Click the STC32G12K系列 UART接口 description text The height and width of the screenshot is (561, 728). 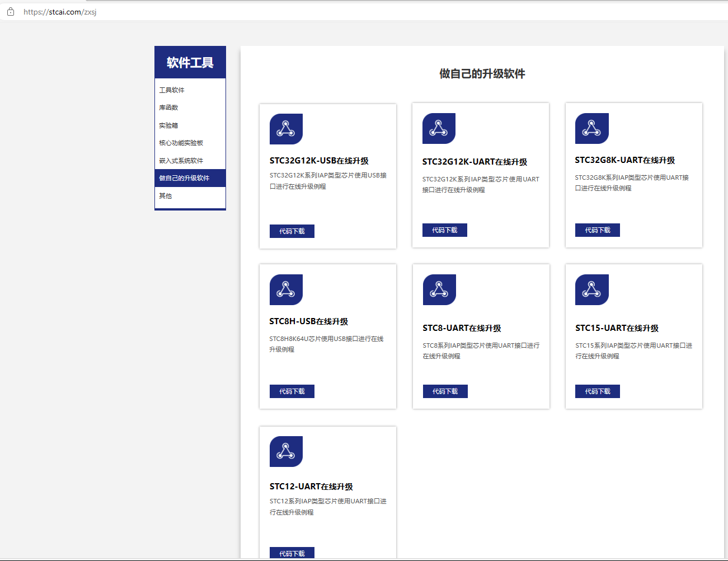tap(481, 184)
